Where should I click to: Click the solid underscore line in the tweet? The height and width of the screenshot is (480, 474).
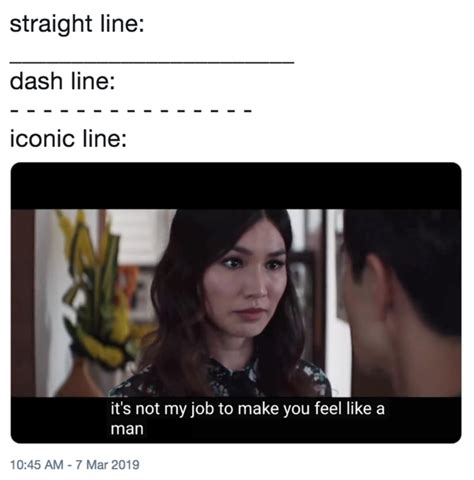click(152, 62)
